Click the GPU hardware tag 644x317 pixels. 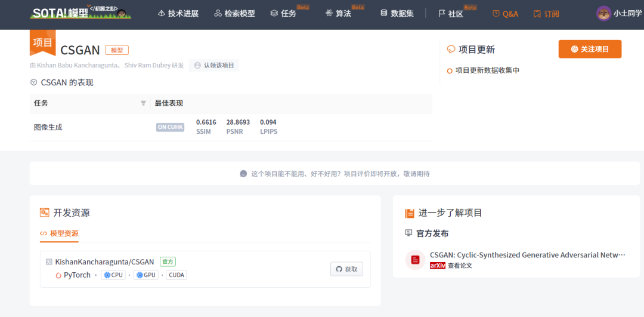(x=146, y=275)
